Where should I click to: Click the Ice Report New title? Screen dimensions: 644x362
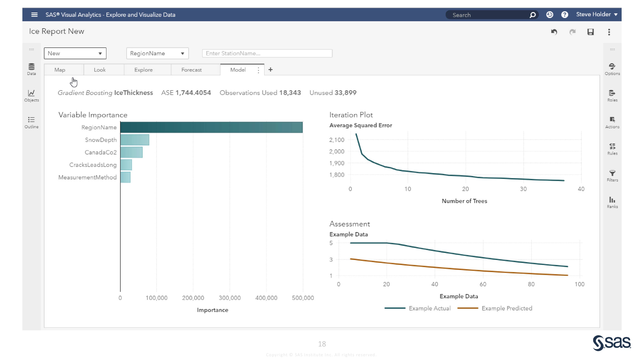pos(57,31)
